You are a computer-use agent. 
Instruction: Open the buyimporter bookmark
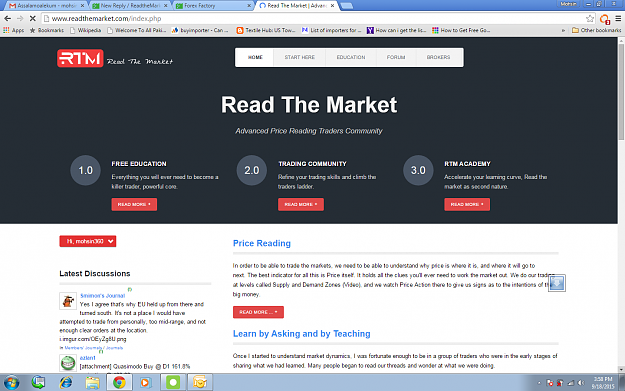click(x=200, y=30)
